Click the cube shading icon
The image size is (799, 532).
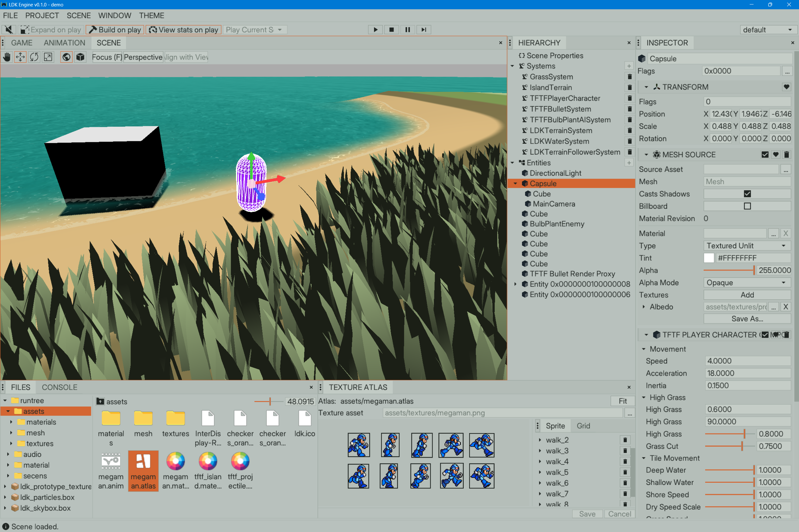point(80,57)
